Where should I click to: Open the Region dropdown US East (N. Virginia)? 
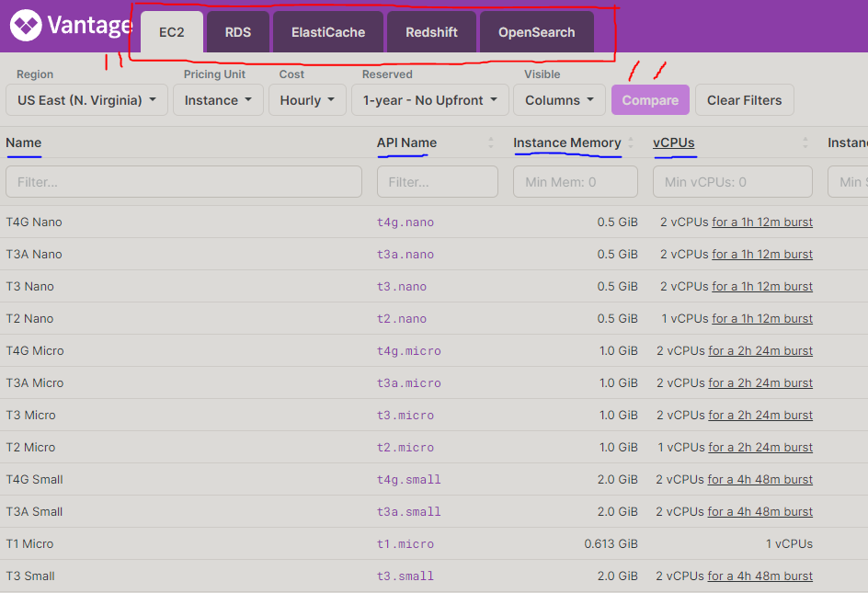click(x=87, y=100)
